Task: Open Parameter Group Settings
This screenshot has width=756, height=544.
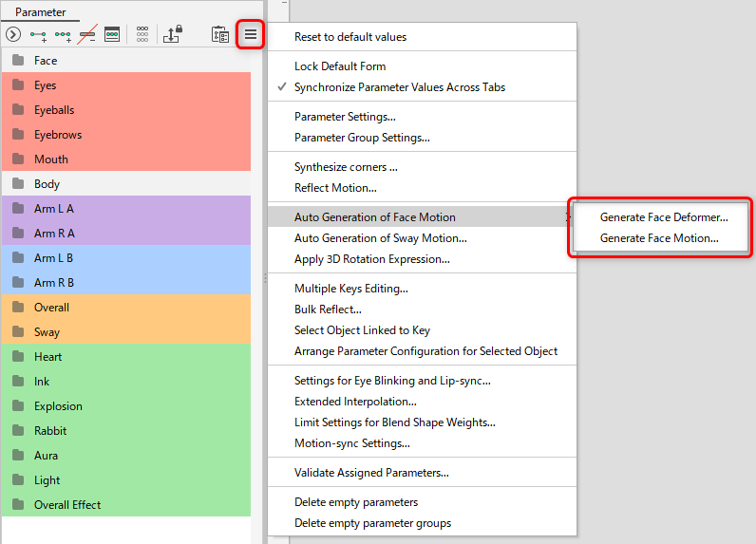Action: [422, 138]
